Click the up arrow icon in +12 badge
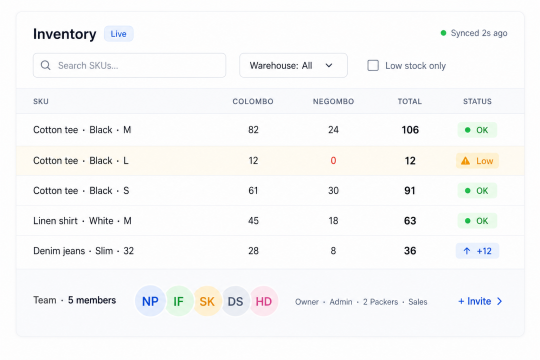The height and width of the screenshot is (360, 540). pos(467,251)
